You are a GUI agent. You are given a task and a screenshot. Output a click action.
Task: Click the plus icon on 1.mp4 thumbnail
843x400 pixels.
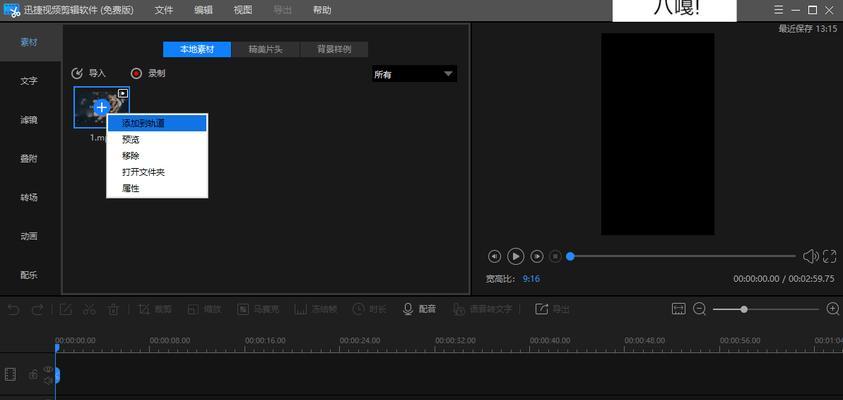102,107
